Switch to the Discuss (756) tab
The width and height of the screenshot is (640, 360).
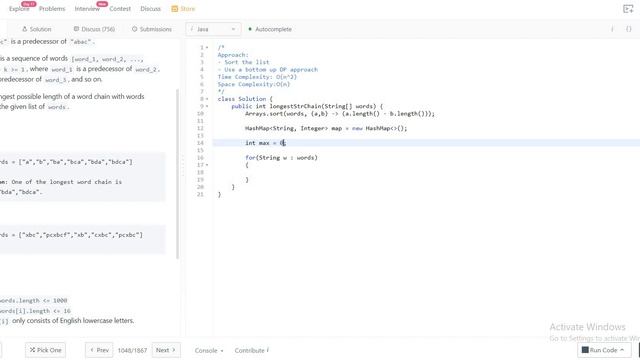[94, 29]
